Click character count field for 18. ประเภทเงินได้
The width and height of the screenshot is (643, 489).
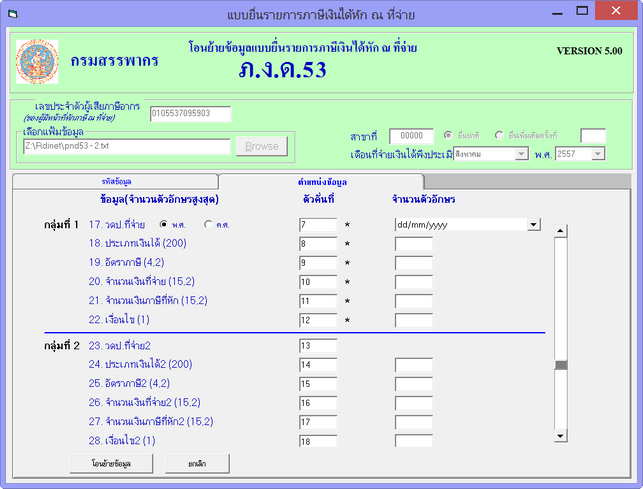tap(413, 244)
